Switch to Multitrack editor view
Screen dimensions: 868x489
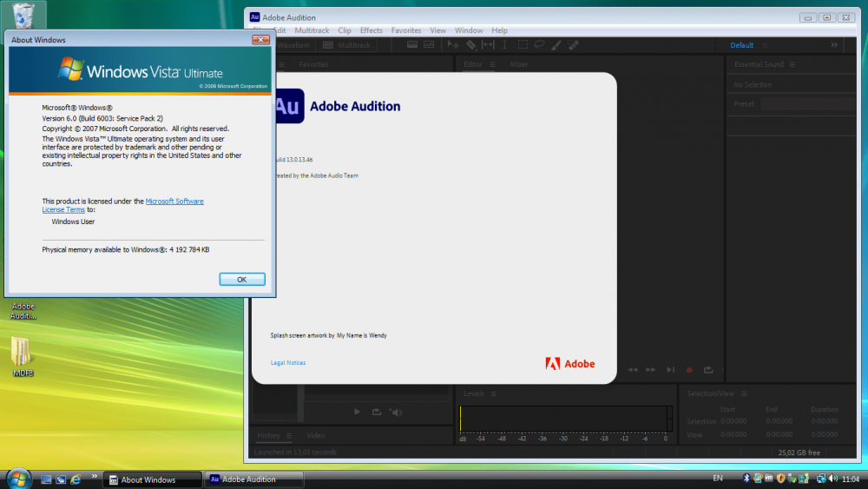click(x=347, y=45)
